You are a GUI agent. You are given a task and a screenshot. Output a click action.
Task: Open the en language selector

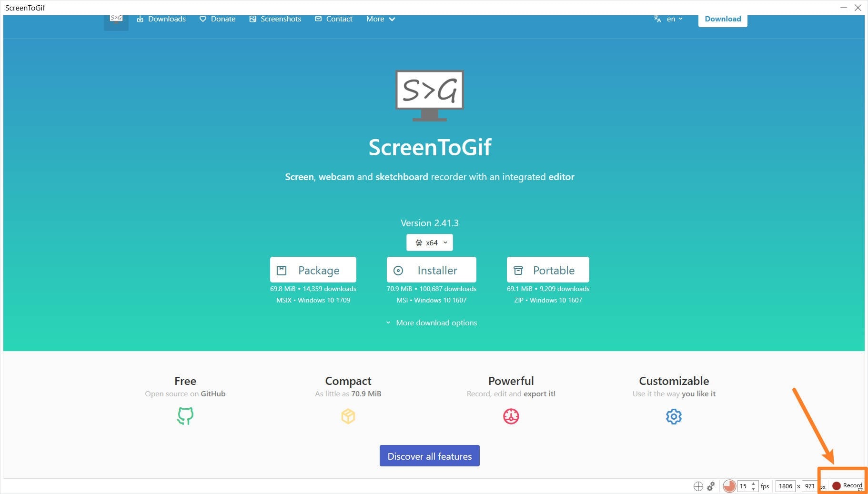point(668,19)
